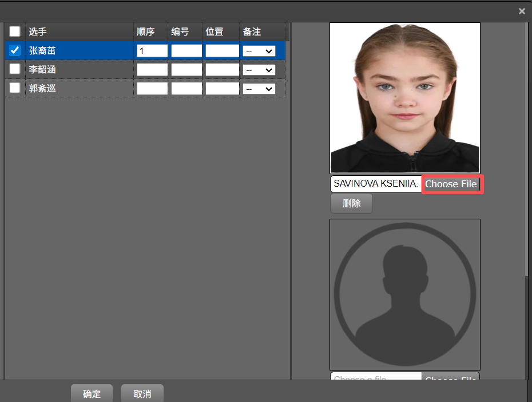Open the 备注 dropdown for 李韶涵

pos(259,69)
